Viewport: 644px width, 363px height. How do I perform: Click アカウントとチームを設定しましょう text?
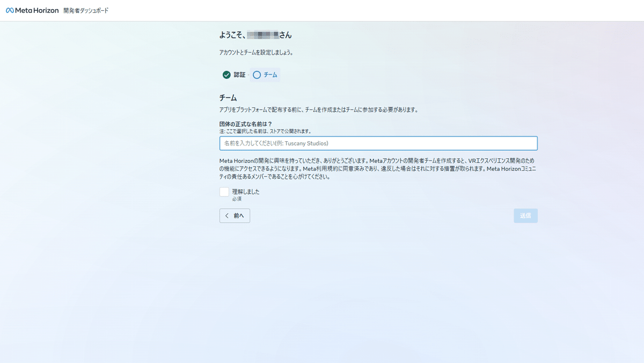coord(256,53)
